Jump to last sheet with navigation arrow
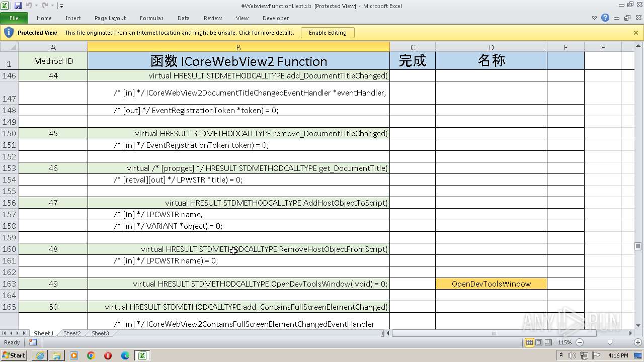 click(x=25, y=333)
